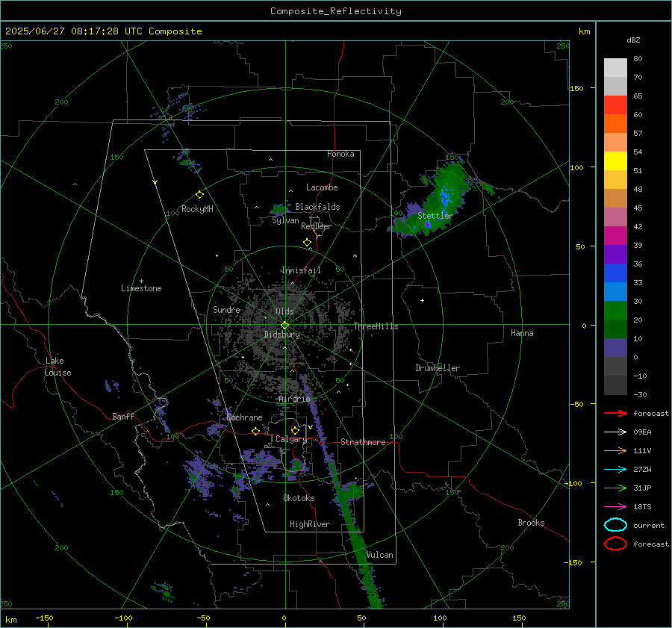This screenshot has height=628, width=672.
Task: Click the Sylvan label
Action: click(285, 220)
